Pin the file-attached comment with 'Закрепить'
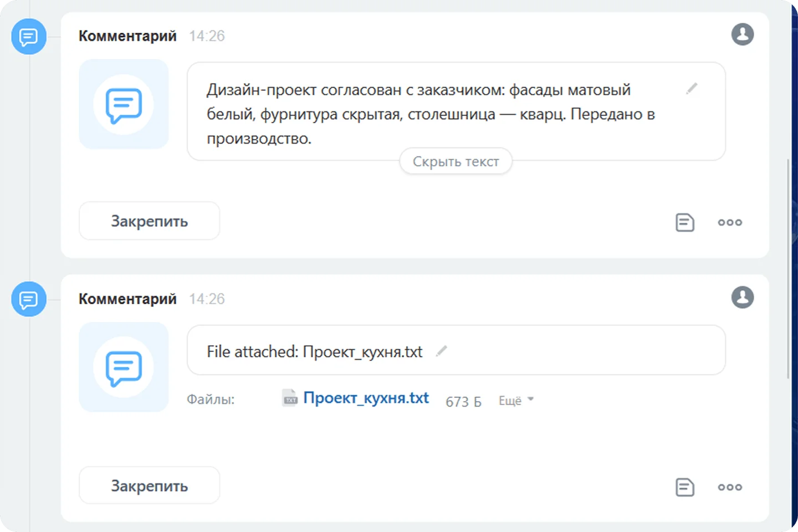Screen dimensions: 798x532 pos(150,485)
